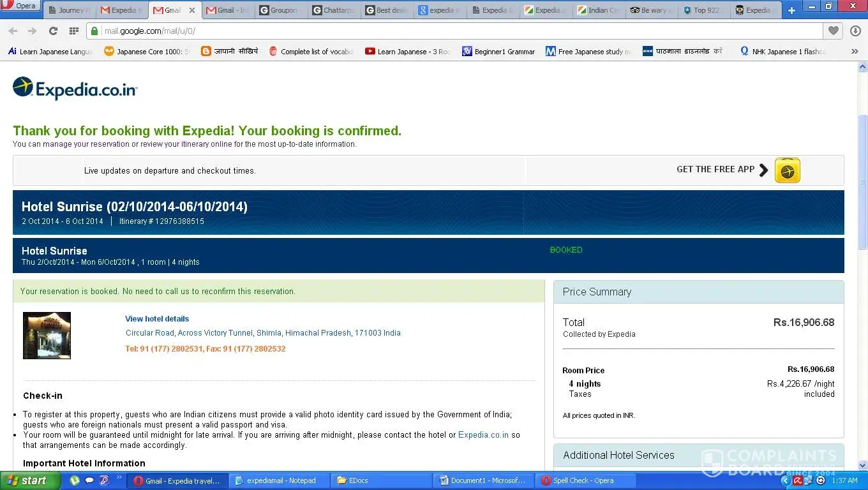Open the YouTube Learn Japanese bookmark

click(407, 52)
